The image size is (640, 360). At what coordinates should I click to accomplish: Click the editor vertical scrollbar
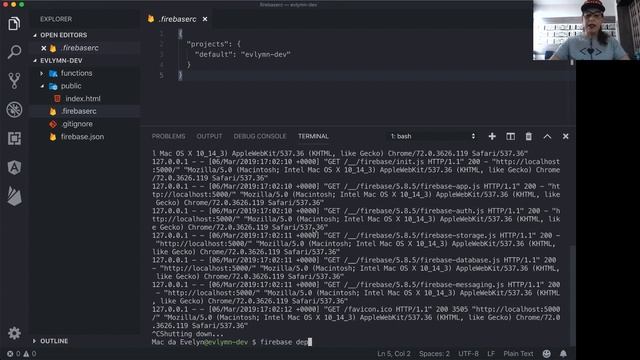click(572, 62)
